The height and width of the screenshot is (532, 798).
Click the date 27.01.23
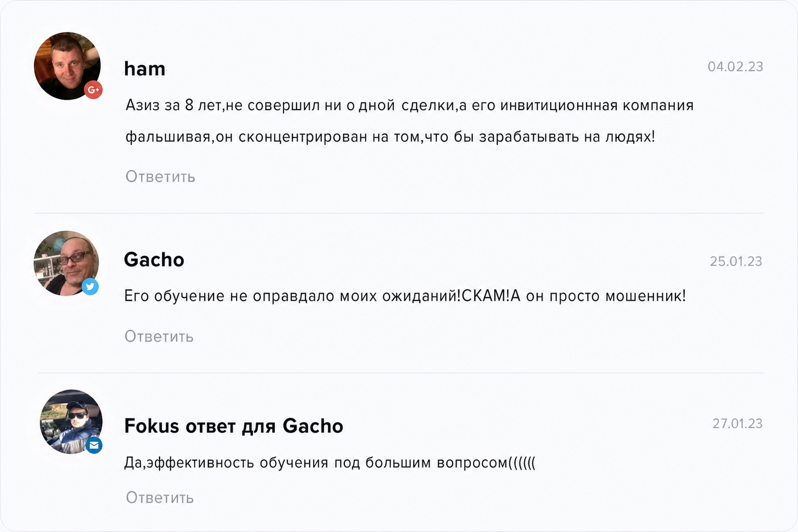tap(737, 423)
